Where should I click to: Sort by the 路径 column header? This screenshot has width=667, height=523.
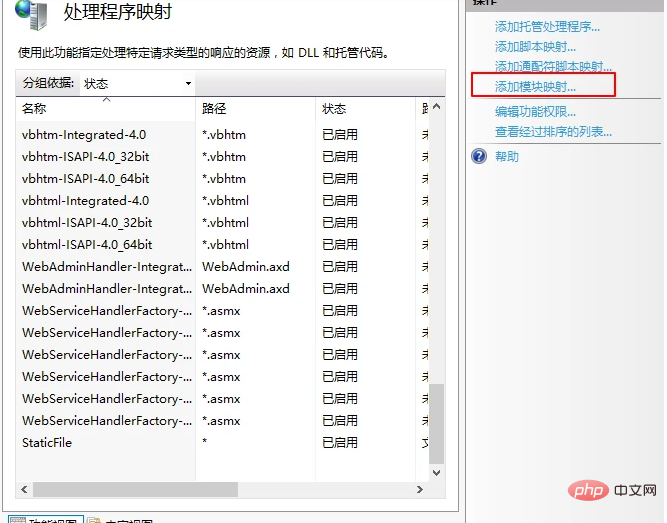(x=255, y=109)
